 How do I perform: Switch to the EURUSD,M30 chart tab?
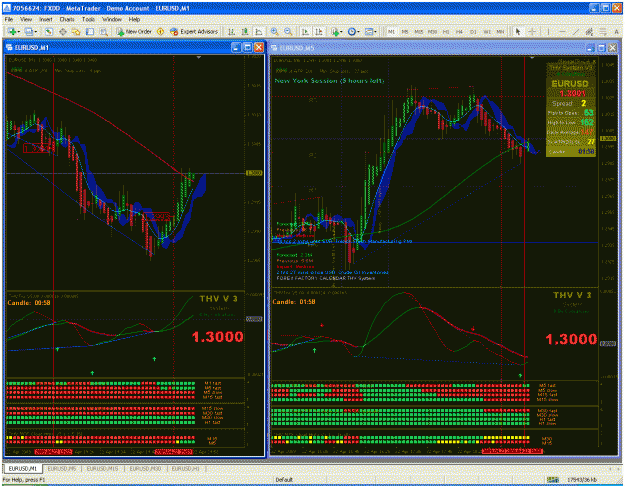point(145,468)
